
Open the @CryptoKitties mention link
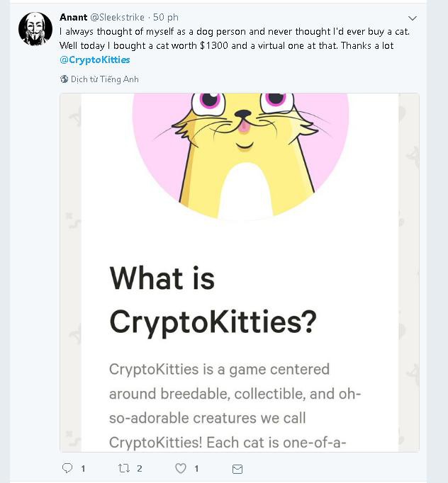point(95,59)
